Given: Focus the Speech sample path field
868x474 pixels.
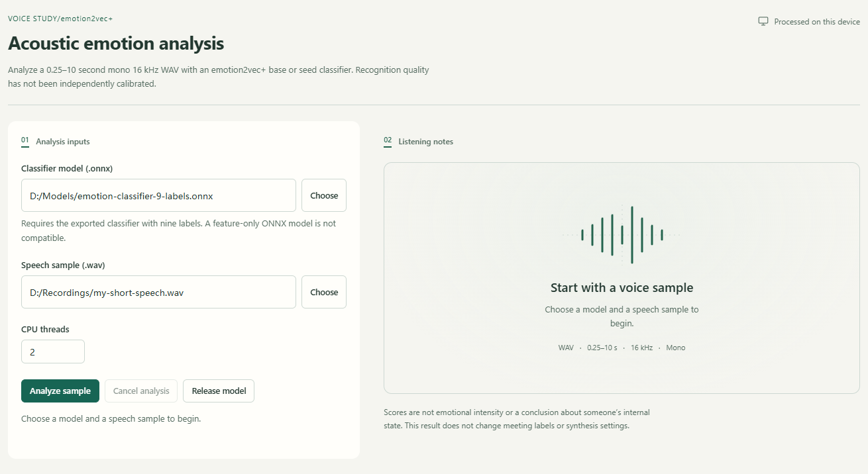Looking at the screenshot, I should coord(158,292).
